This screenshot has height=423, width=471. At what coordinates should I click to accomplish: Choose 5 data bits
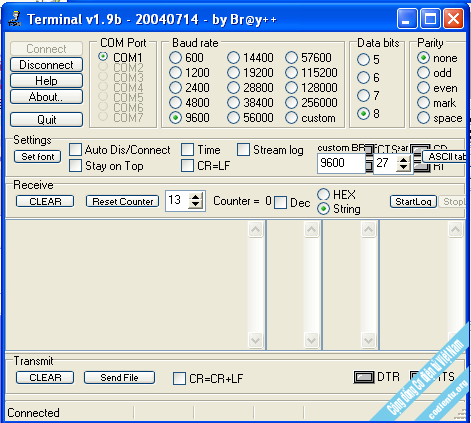point(363,60)
